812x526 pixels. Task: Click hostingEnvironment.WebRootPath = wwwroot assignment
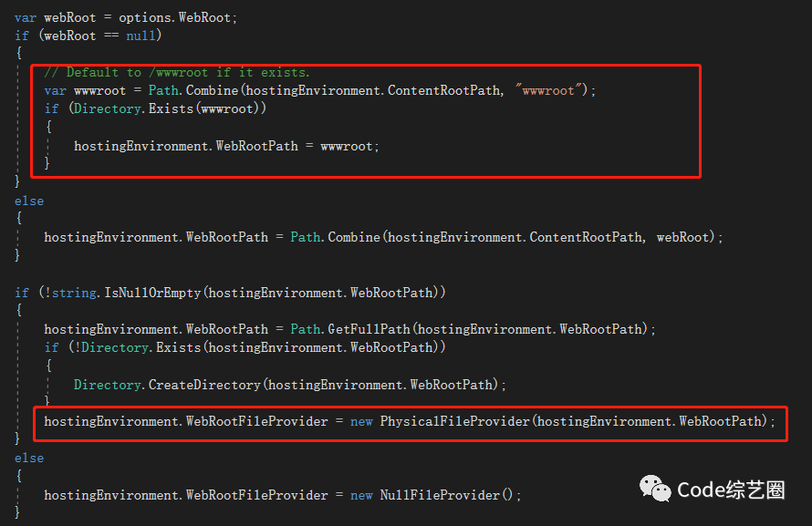(226, 147)
